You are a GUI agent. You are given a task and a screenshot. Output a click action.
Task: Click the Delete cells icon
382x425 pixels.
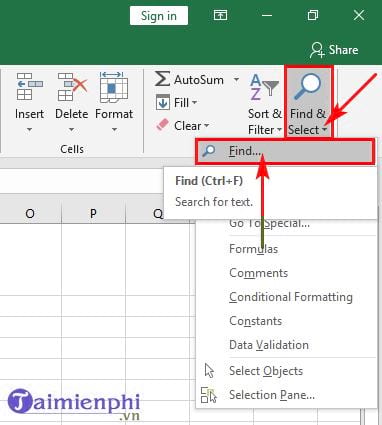click(72, 87)
